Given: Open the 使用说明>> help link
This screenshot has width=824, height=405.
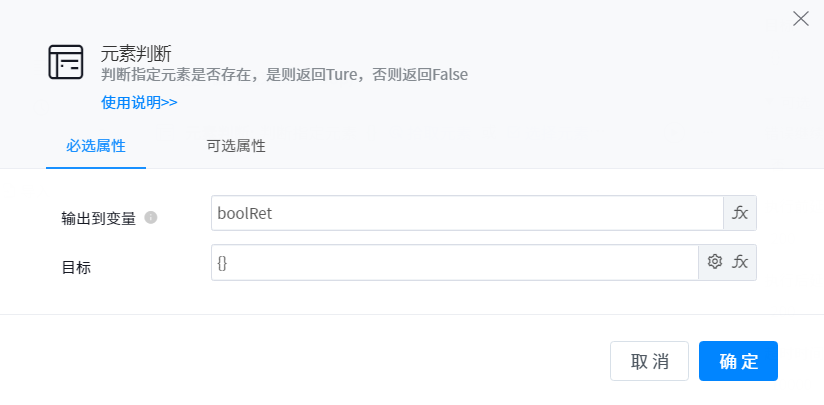Looking at the screenshot, I should (x=139, y=102).
